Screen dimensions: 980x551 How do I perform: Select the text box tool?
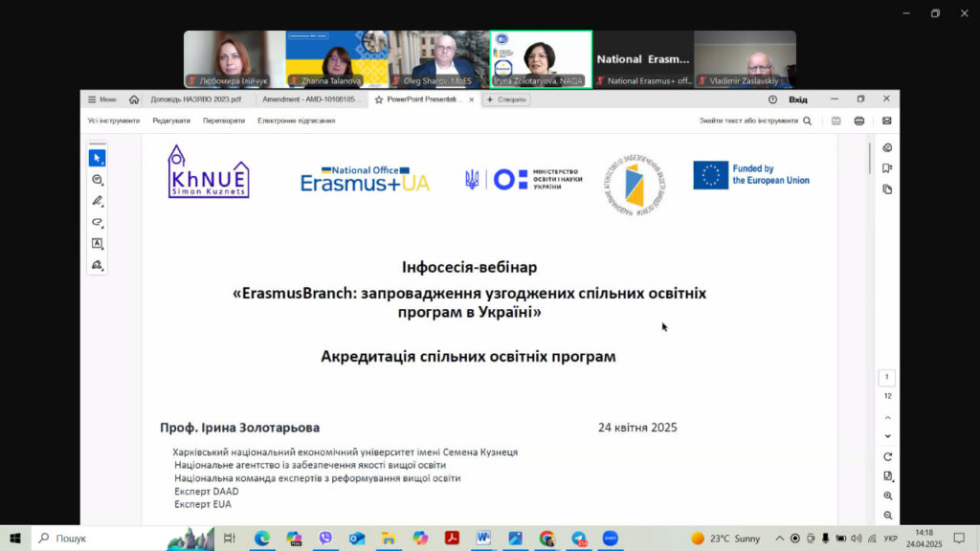coord(97,243)
